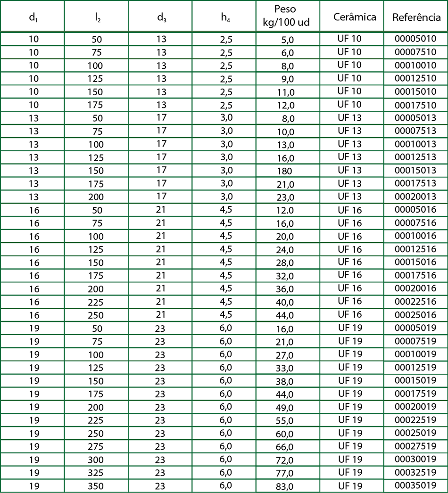Select reference cell 00010013
The height and width of the screenshot is (493, 448).
(x=415, y=144)
